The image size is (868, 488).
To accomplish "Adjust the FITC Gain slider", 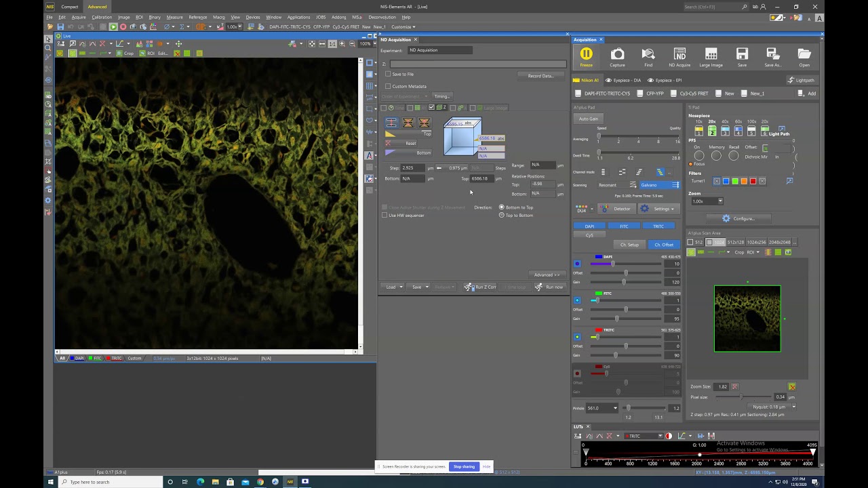I will pyautogui.click(x=616, y=319).
